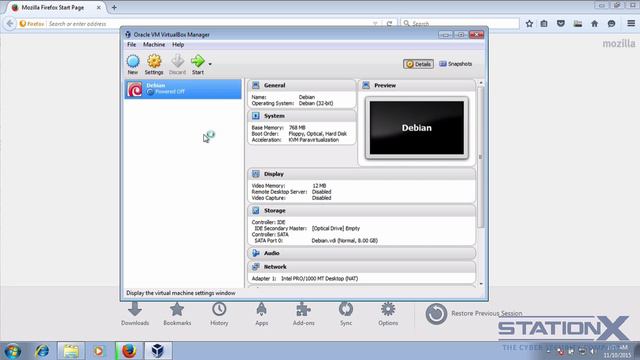Viewport: 640px width, 360px height.
Task: Select Mozilla Firefox Start Page tab
Action: click(x=56, y=7)
